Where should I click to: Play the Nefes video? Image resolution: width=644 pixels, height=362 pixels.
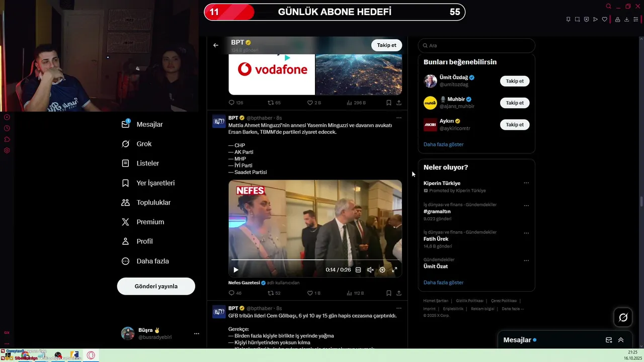click(236, 270)
